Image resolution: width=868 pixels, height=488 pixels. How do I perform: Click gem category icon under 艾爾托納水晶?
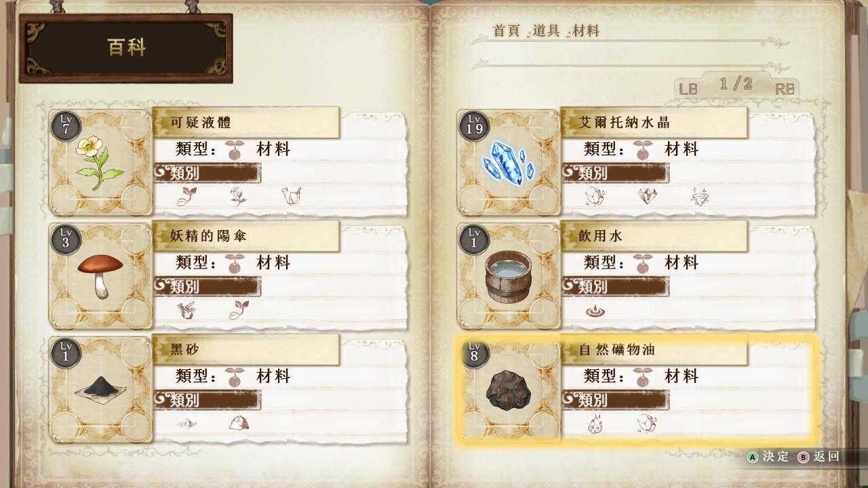pos(648,197)
